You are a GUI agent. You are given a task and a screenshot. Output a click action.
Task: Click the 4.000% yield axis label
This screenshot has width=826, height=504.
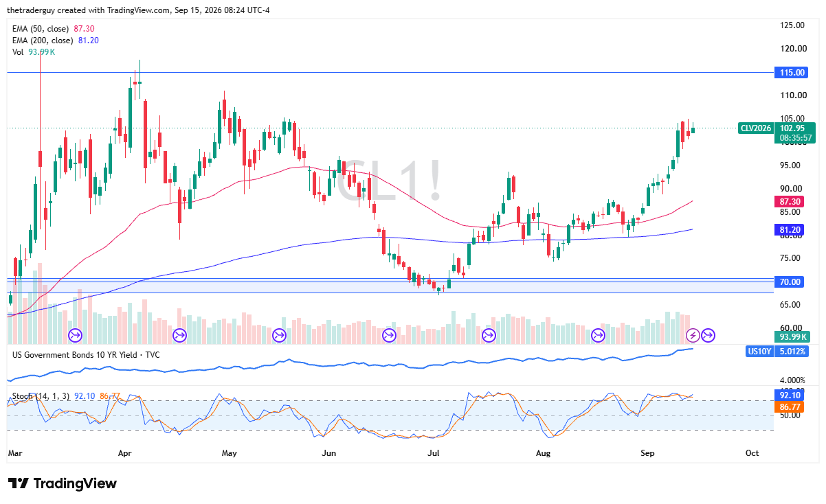click(793, 380)
